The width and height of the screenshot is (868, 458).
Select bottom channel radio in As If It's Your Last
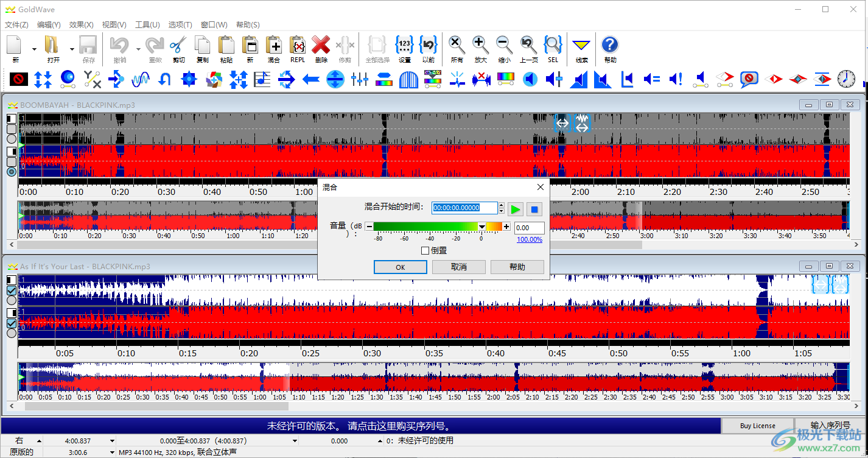(x=12, y=333)
